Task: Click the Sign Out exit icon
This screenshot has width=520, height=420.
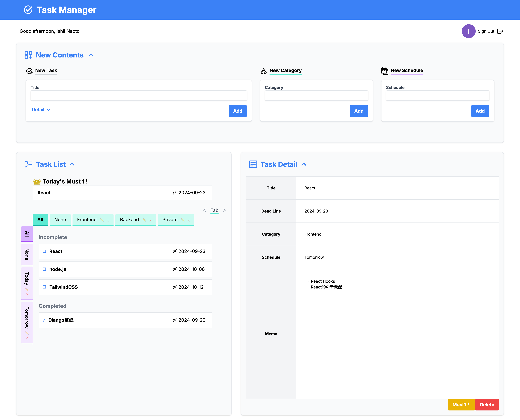Action: pos(500,31)
